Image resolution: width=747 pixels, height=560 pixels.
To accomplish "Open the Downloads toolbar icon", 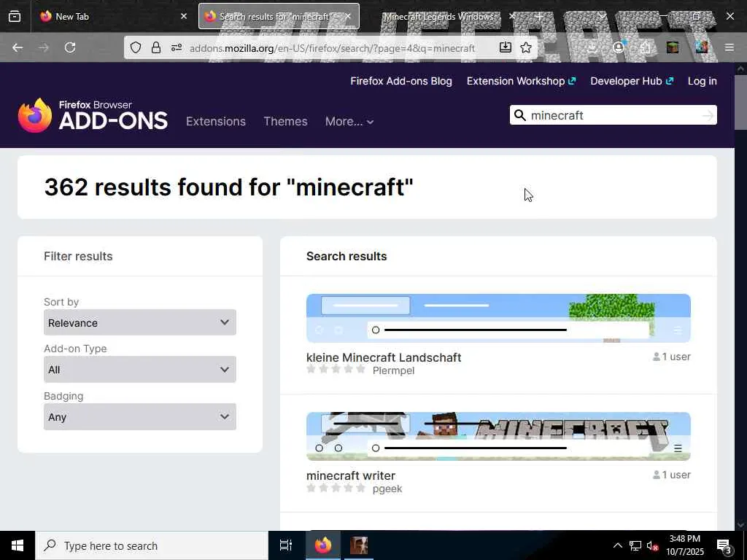I will point(592,47).
